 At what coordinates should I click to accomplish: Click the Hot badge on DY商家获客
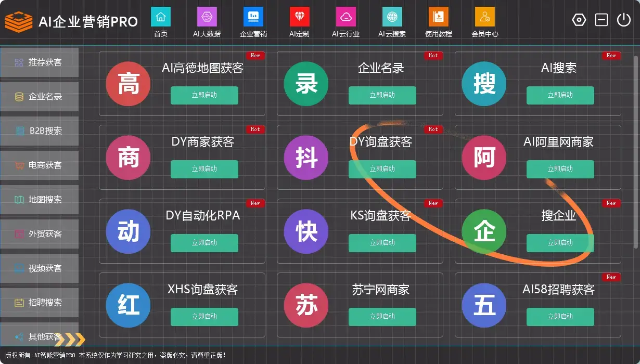tap(255, 129)
